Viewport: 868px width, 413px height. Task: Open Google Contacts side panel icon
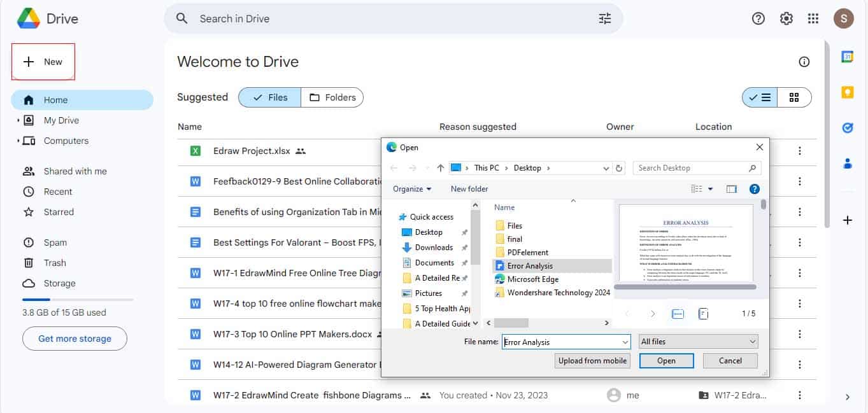pos(848,164)
